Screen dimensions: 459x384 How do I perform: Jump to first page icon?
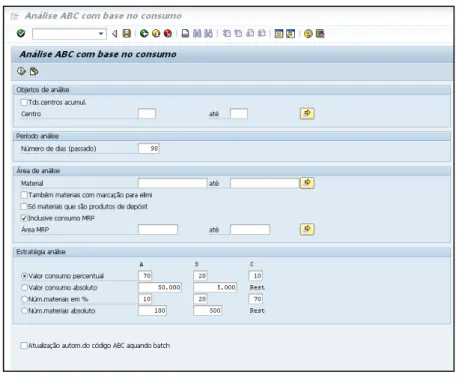click(227, 33)
